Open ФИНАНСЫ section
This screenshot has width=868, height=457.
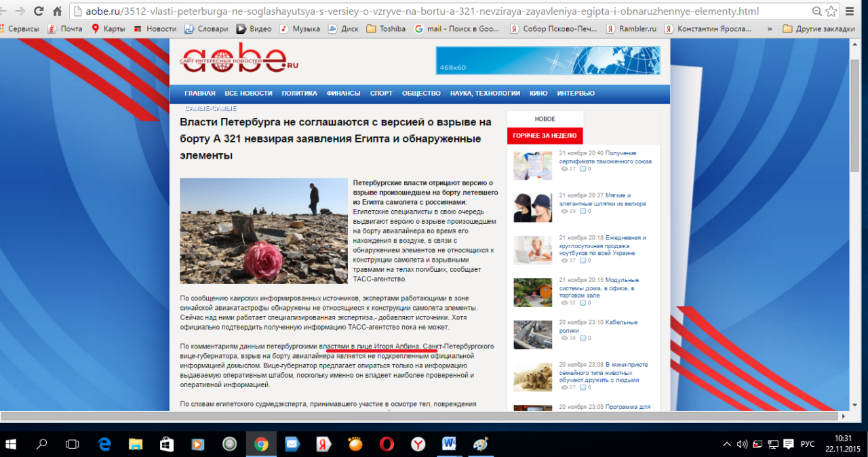tap(343, 94)
